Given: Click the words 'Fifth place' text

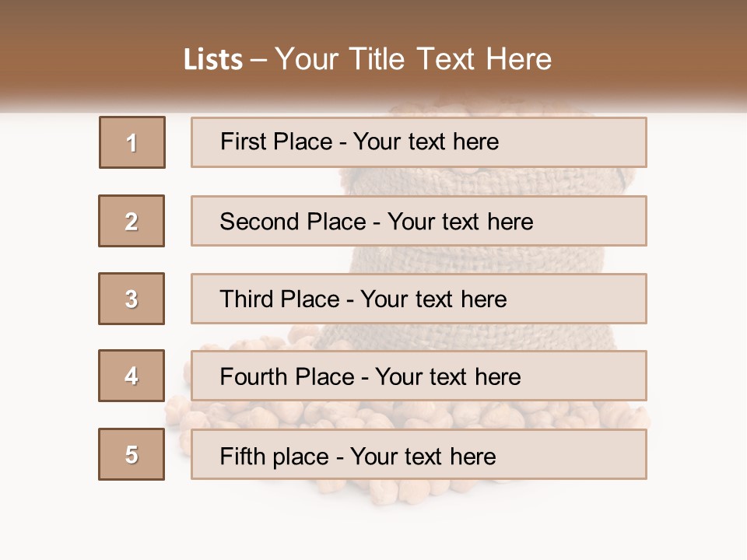Looking at the screenshot, I should tap(275, 457).
